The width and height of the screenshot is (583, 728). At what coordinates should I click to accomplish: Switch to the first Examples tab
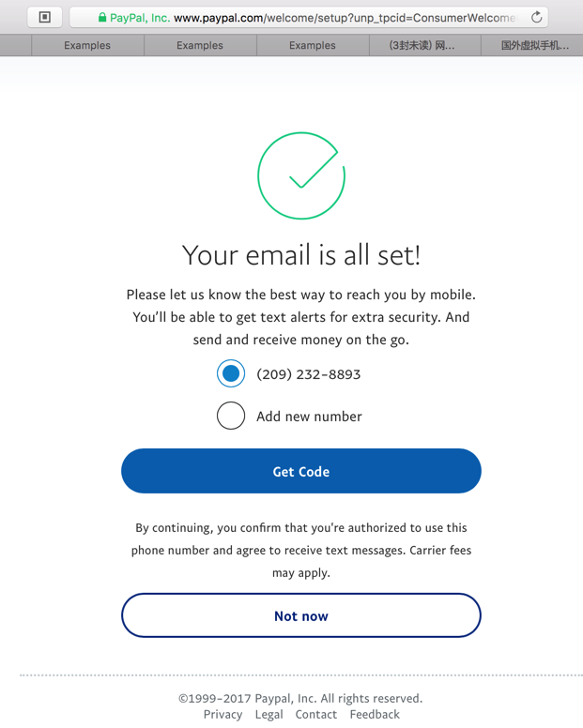tap(87, 45)
